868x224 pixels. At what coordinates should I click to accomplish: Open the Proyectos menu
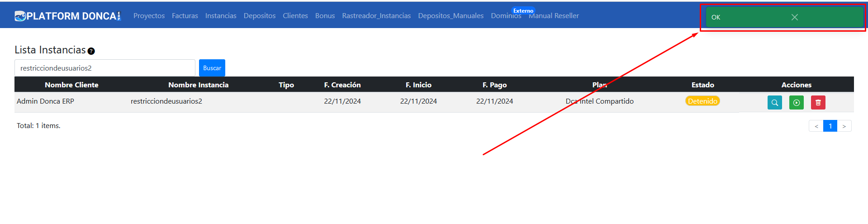click(x=149, y=16)
